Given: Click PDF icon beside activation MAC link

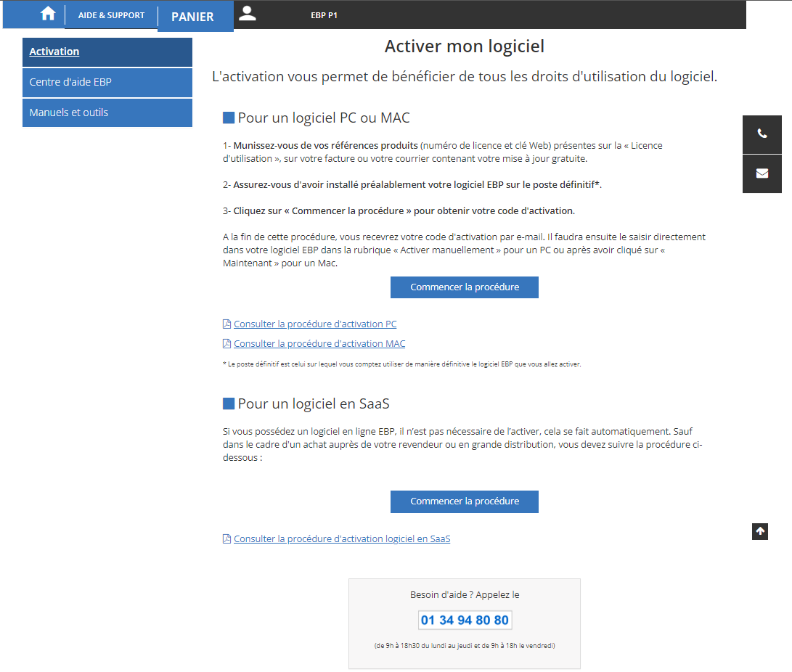Looking at the screenshot, I should 226,344.
